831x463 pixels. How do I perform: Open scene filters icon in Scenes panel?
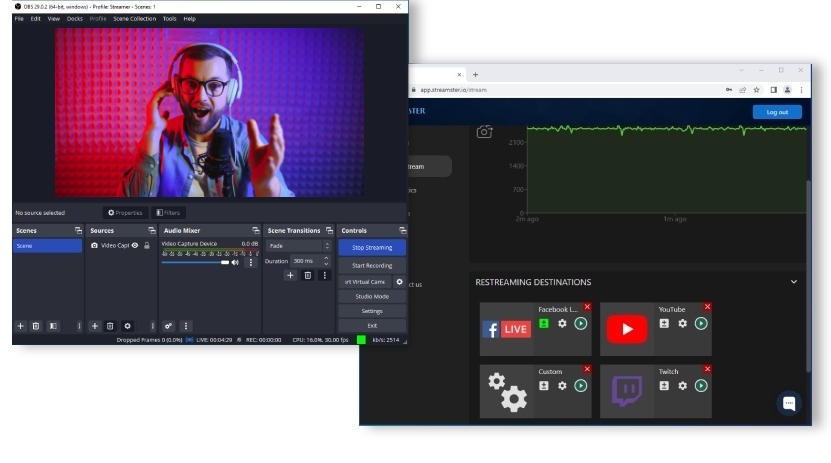click(54, 326)
